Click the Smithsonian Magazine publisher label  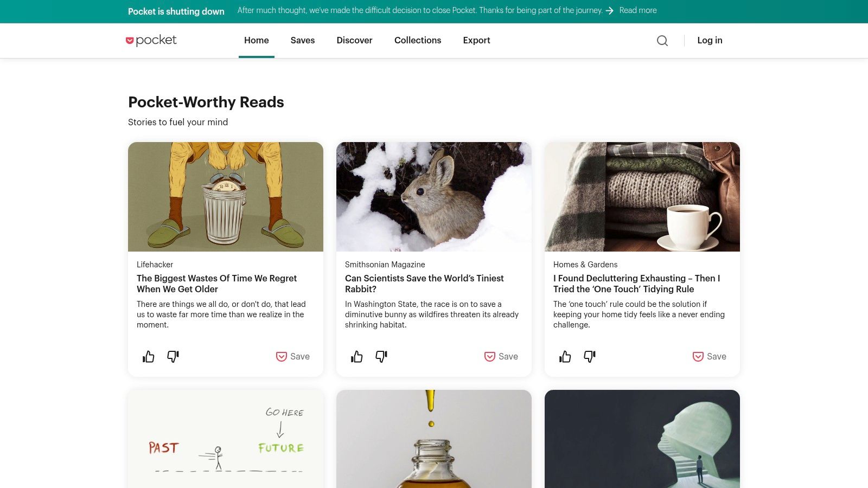tap(385, 265)
